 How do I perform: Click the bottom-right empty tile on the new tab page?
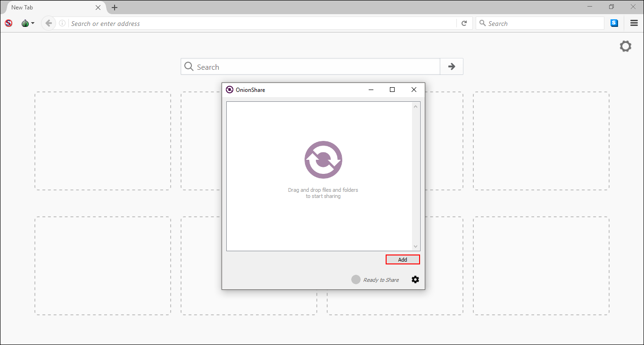click(541, 266)
